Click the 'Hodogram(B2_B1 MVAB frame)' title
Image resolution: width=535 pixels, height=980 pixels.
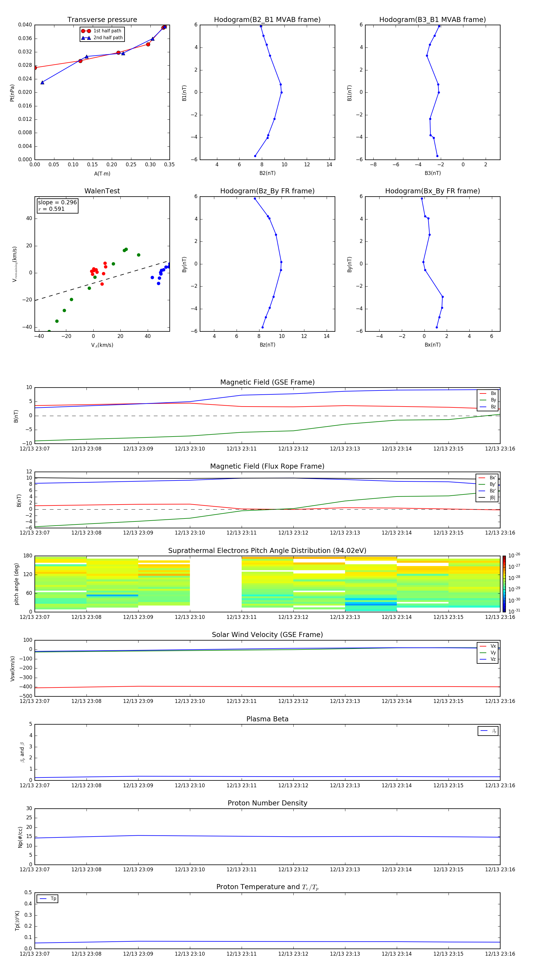coord(267,20)
